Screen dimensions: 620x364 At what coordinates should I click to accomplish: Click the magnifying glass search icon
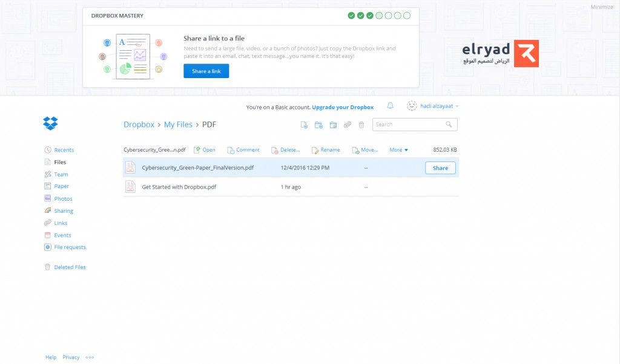point(449,125)
